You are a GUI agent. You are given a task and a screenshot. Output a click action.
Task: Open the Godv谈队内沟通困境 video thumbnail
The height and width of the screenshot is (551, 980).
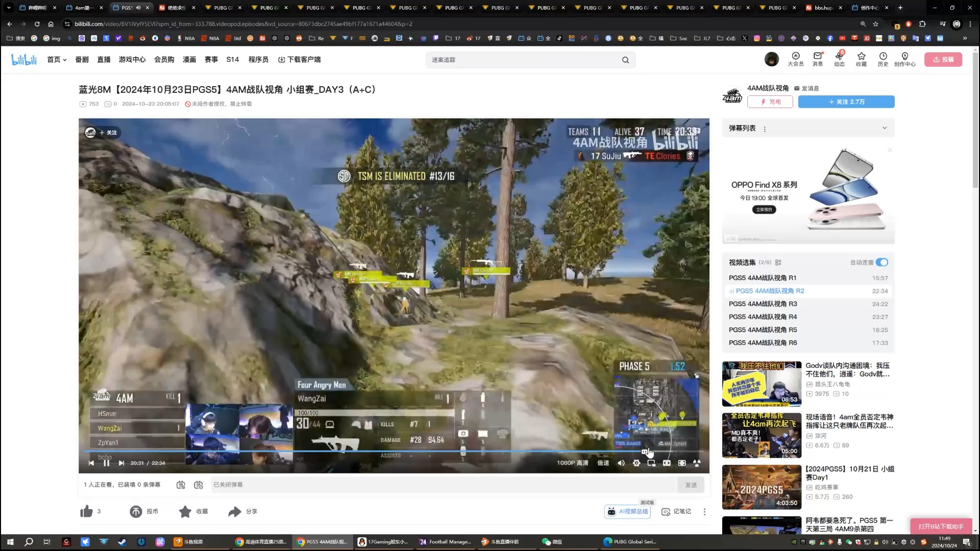point(762,384)
